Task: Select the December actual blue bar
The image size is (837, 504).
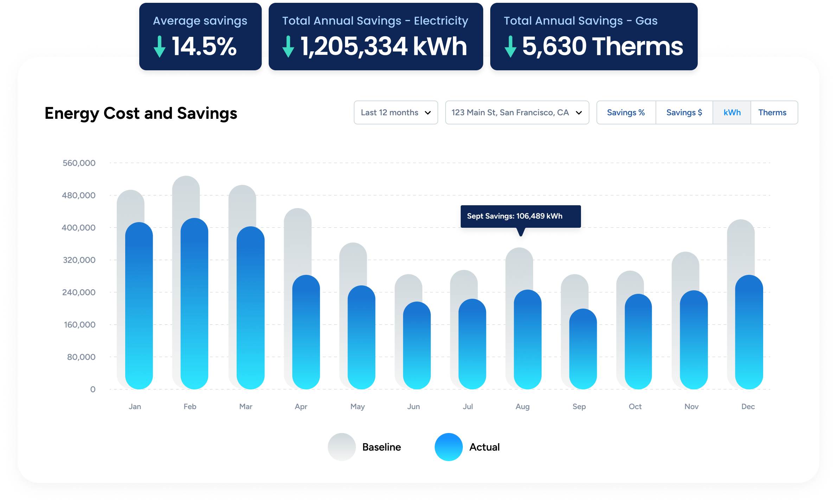Action: coord(749,332)
